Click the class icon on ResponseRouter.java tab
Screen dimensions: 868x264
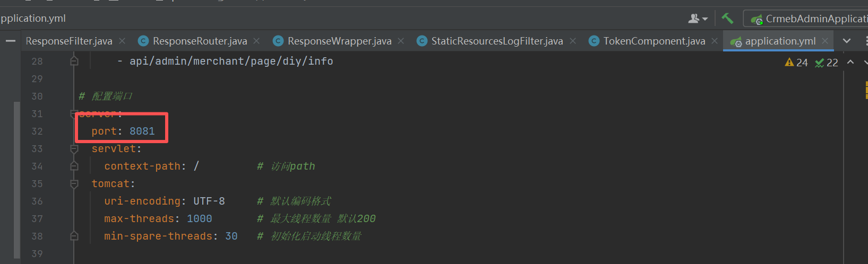pyautogui.click(x=143, y=41)
